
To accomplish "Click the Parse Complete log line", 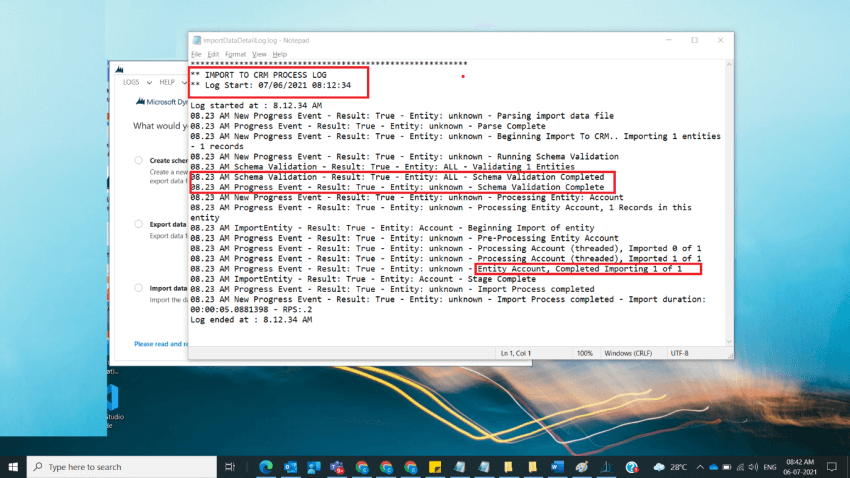I will (x=368, y=126).
